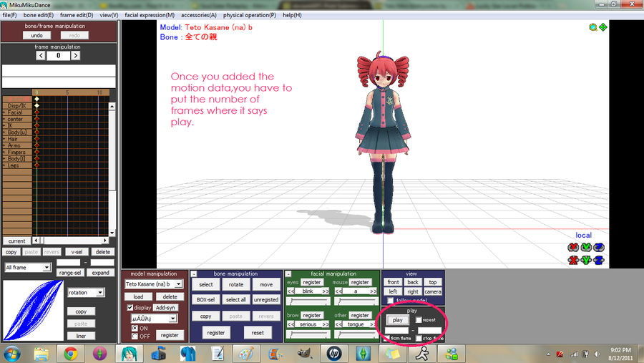Screen dimensions: 644x363
Task: Open Google Chrome from the taskbar
Action: (70, 354)
